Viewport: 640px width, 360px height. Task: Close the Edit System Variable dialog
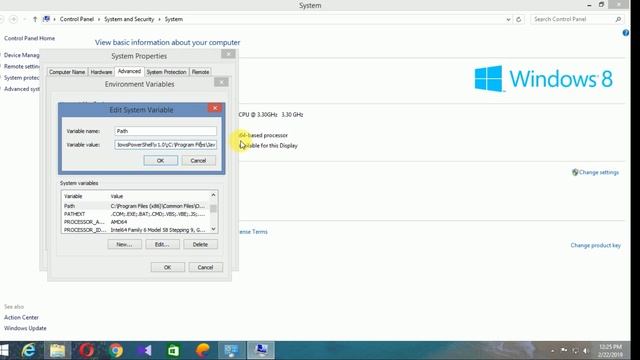[x=215, y=108]
